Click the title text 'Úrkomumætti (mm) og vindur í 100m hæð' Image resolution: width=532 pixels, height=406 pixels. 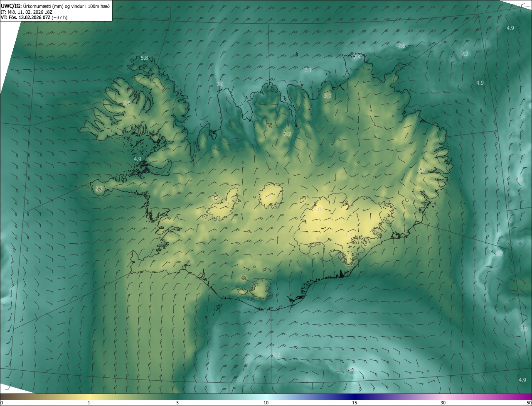click(66, 6)
